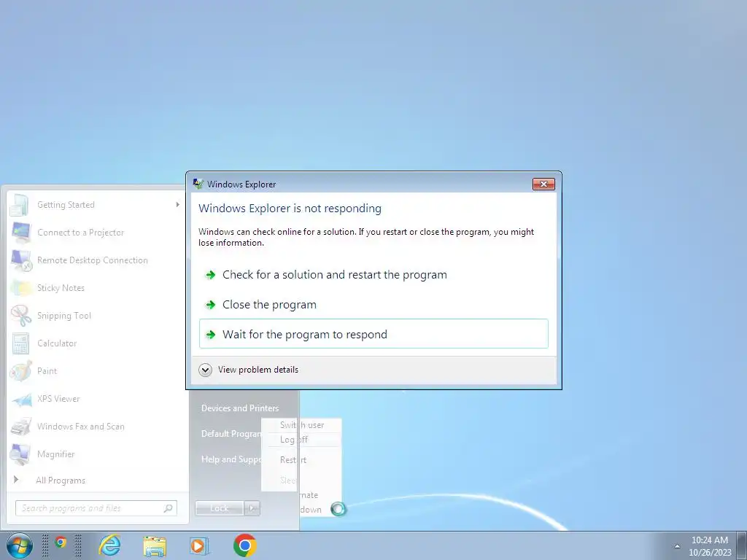Choose Hibernate from power menu

(309, 495)
